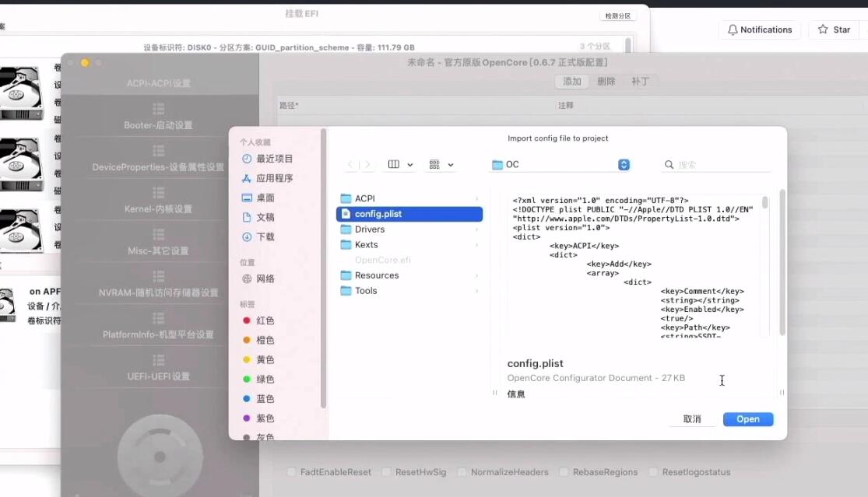Enable the FadtEnableReset checkbox

(x=291, y=472)
